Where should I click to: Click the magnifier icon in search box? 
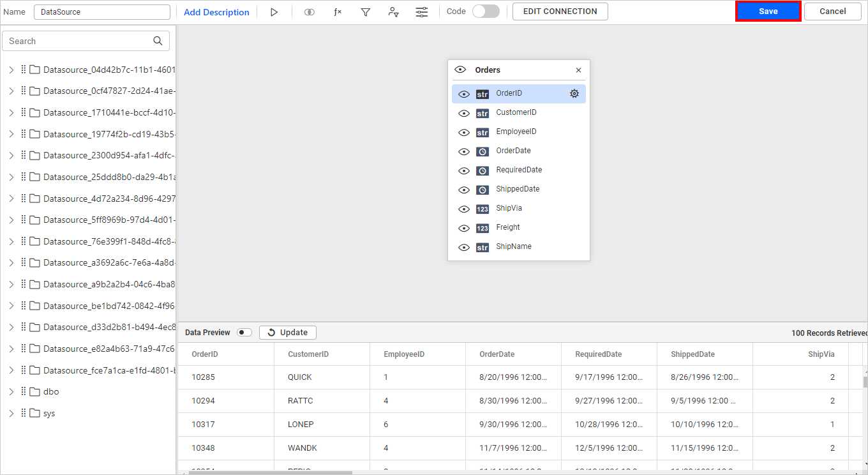click(158, 41)
